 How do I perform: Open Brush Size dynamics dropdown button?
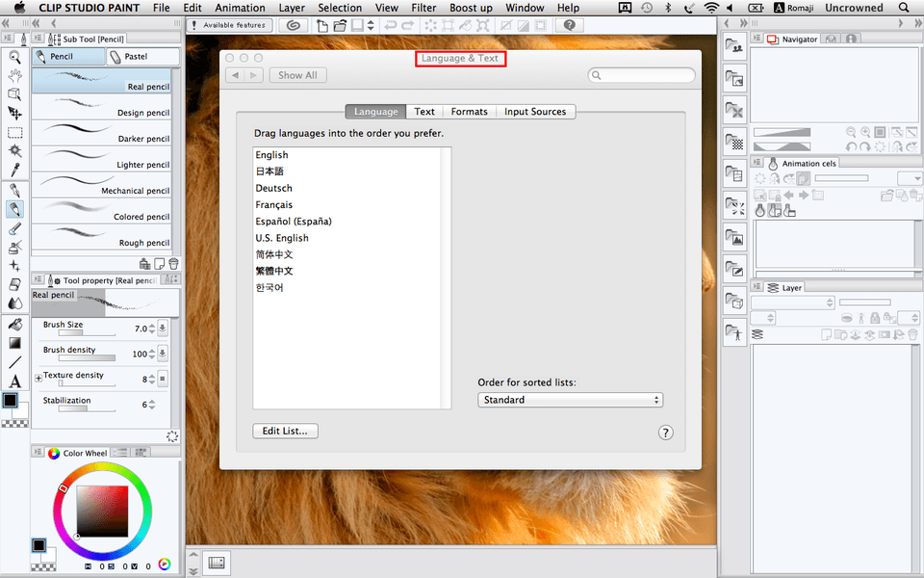coord(163,328)
